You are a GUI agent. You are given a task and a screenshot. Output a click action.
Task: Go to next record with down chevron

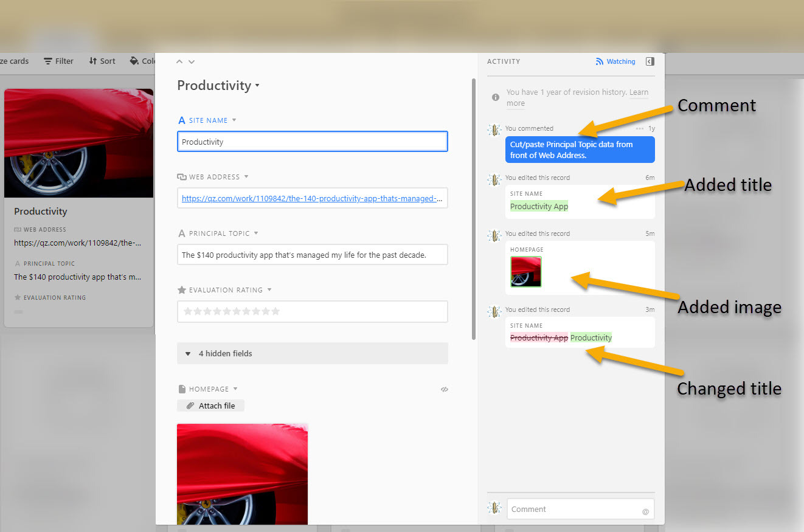(x=192, y=62)
